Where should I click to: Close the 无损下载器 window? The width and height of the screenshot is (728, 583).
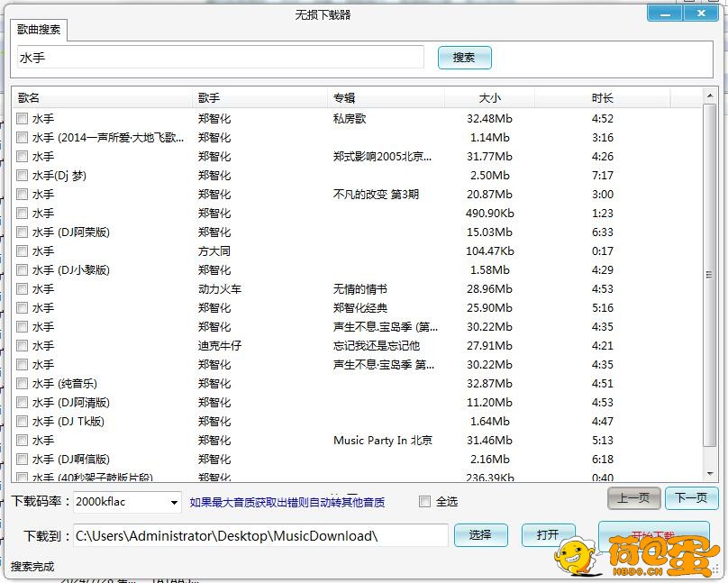click(x=702, y=14)
